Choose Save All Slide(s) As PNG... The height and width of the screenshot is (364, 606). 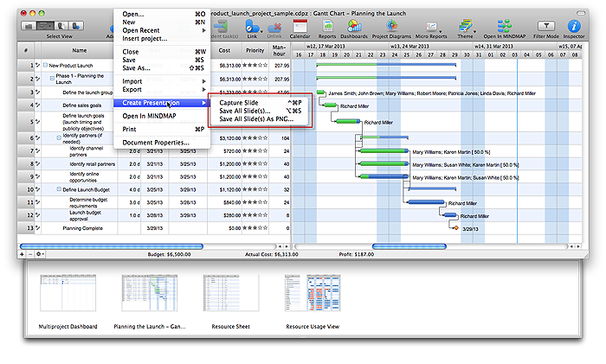pyautogui.click(x=260, y=119)
